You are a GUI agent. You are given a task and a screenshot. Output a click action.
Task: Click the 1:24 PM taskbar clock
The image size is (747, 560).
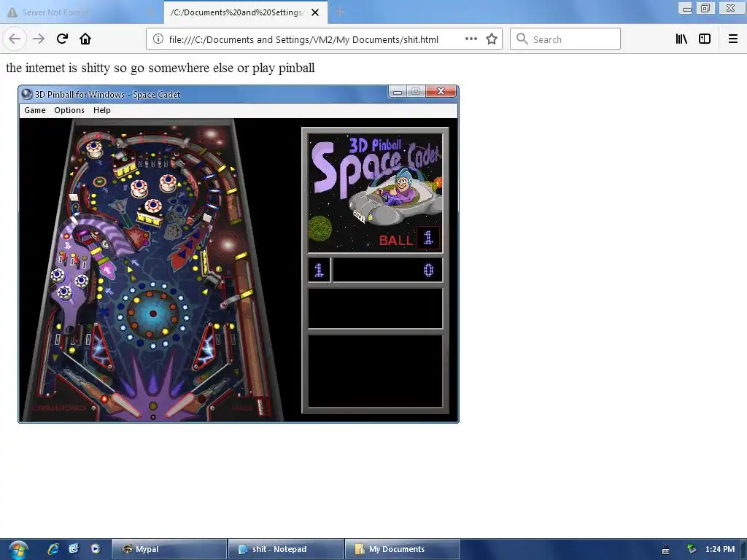720,549
